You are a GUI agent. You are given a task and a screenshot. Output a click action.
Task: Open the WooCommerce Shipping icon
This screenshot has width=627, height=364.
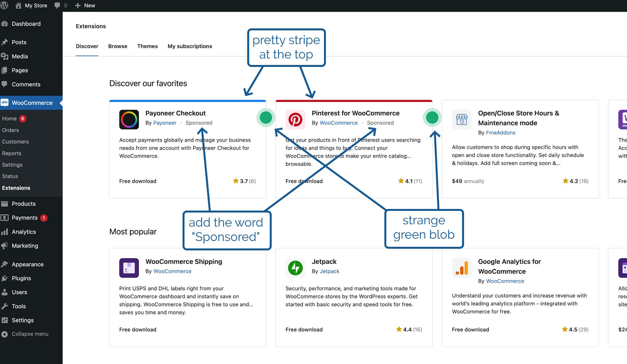coord(129,268)
